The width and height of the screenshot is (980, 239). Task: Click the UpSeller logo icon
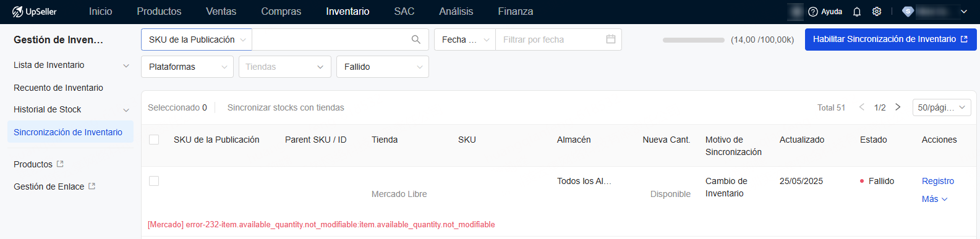[x=17, y=12]
